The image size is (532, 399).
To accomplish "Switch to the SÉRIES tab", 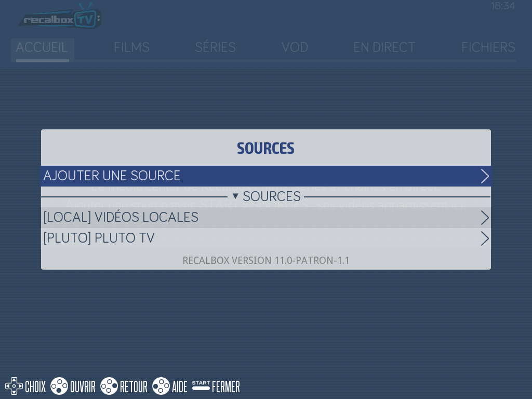I will click(216, 47).
